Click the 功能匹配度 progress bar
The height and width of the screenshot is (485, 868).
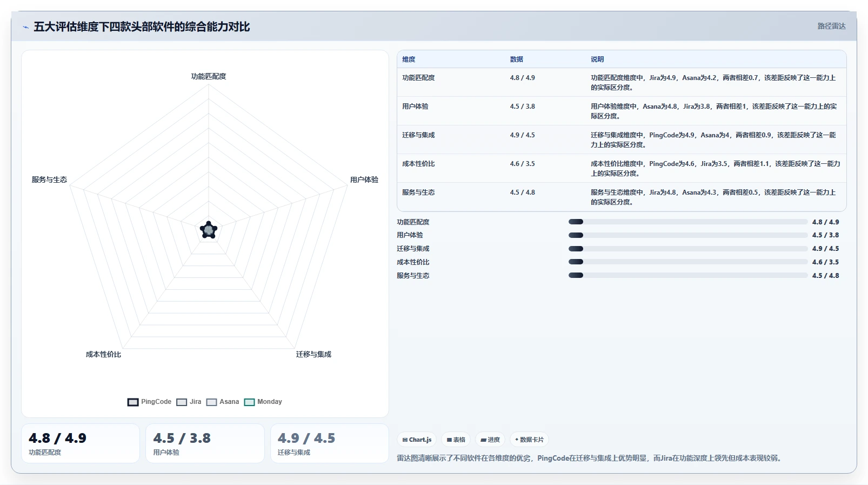(688, 222)
